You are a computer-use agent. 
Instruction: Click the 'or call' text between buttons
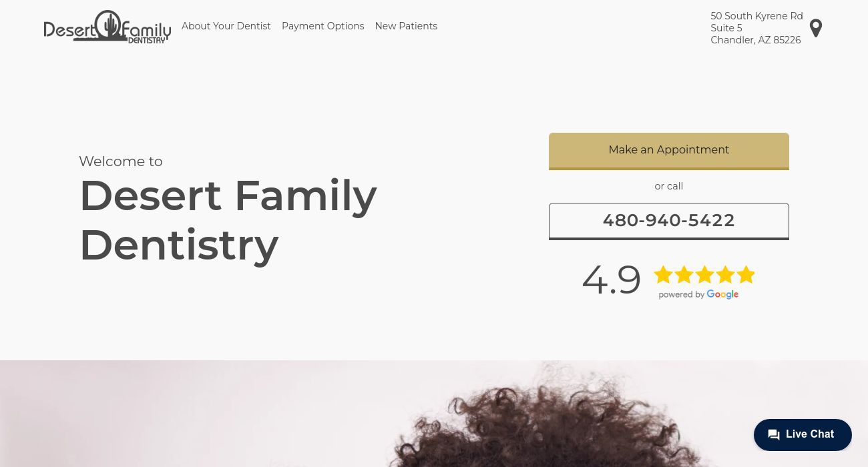[668, 186]
